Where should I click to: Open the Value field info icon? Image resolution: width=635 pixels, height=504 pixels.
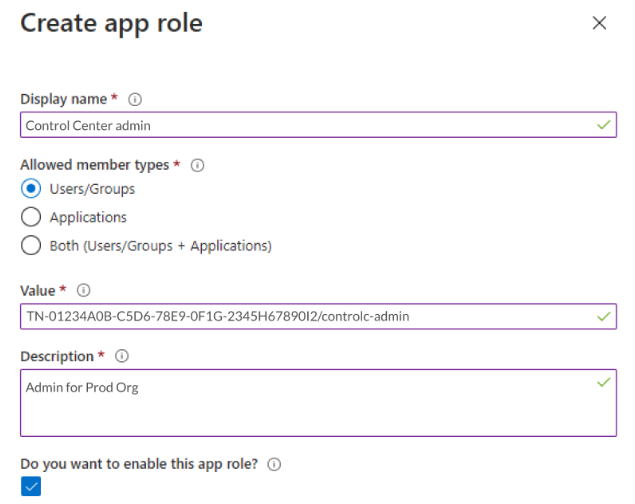[83, 290]
